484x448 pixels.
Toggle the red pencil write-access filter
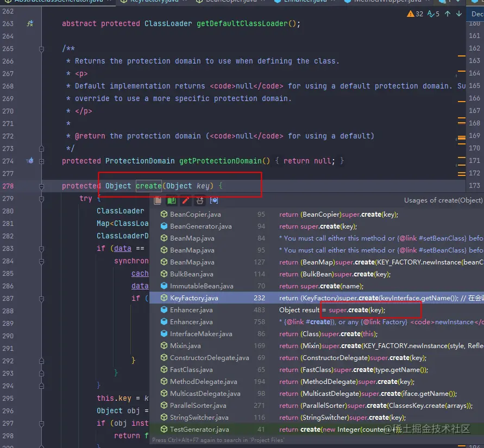(x=186, y=200)
